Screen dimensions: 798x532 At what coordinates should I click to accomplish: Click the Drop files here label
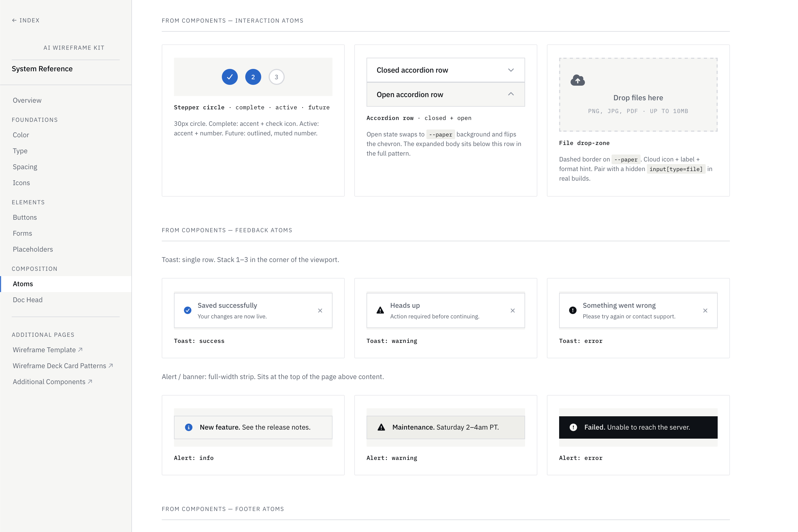[x=638, y=98]
